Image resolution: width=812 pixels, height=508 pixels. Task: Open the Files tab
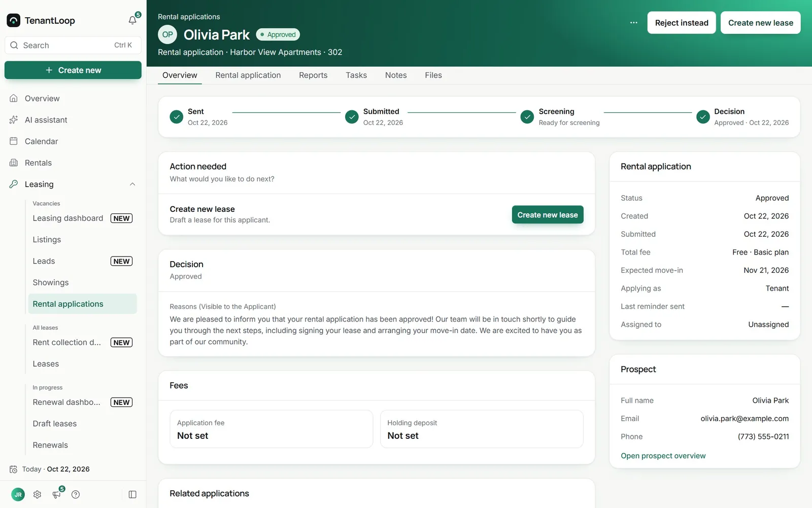pos(433,75)
